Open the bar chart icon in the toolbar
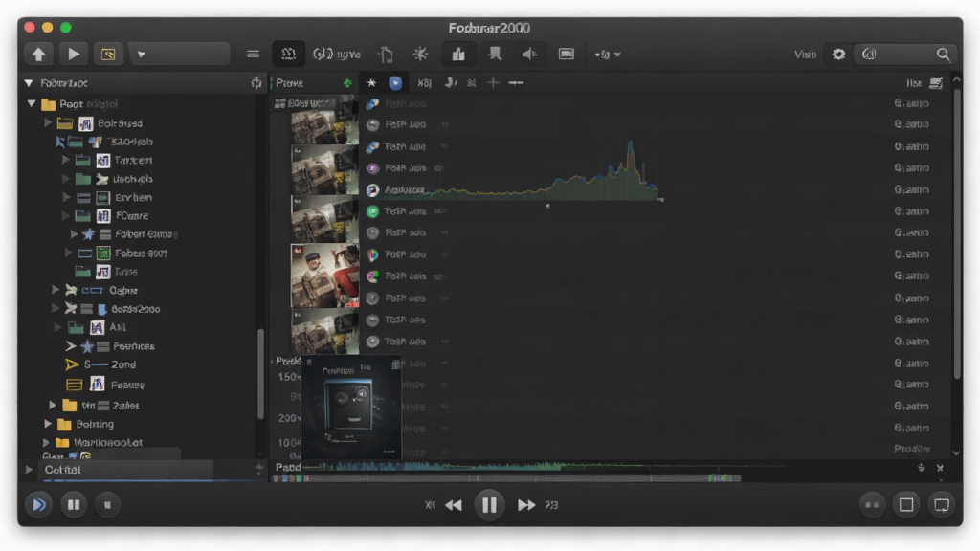Viewport: 980px width, 551px height. [458, 55]
